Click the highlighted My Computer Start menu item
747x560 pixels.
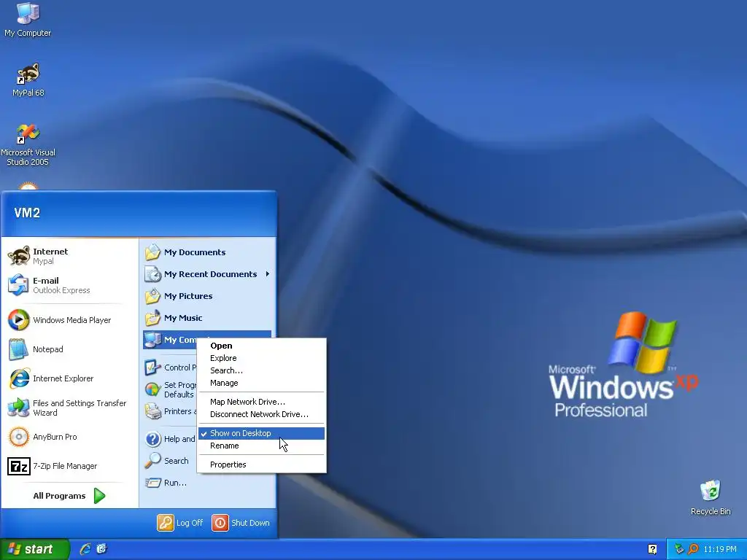pos(170,340)
